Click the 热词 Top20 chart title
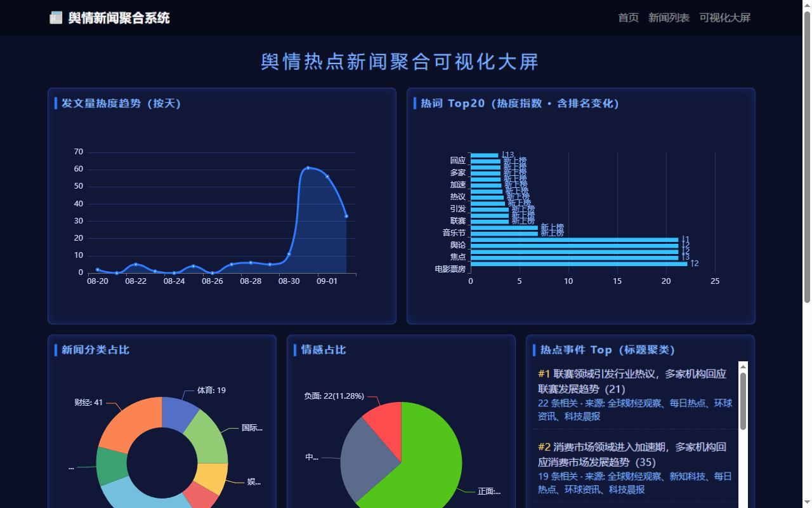The image size is (812, 508). pos(520,104)
